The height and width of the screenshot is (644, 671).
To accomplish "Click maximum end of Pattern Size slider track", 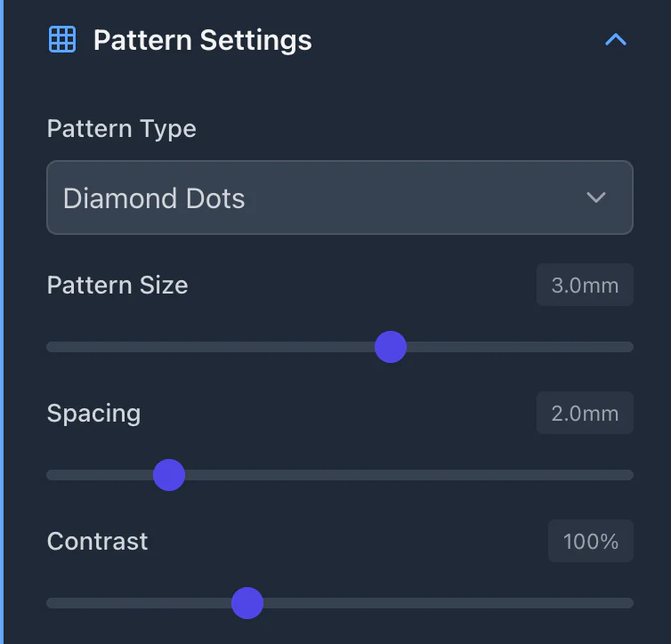I will pyautogui.click(x=628, y=347).
